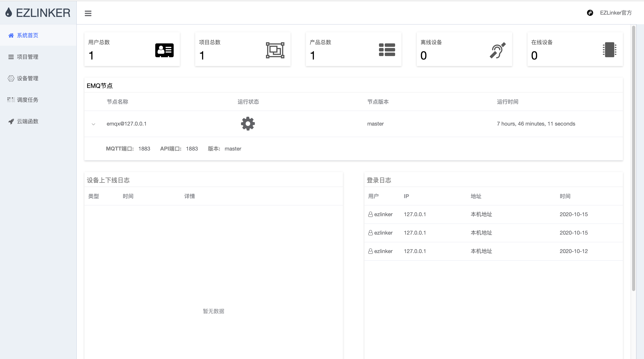
Task: Click the emqx@127.0.0.1 node name
Action: 126,124
